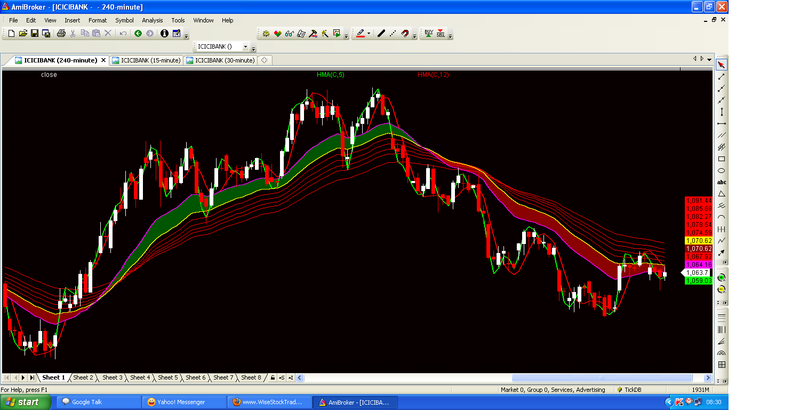The image size is (800, 410).
Task: Open the Format menu
Action: click(x=97, y=20)
